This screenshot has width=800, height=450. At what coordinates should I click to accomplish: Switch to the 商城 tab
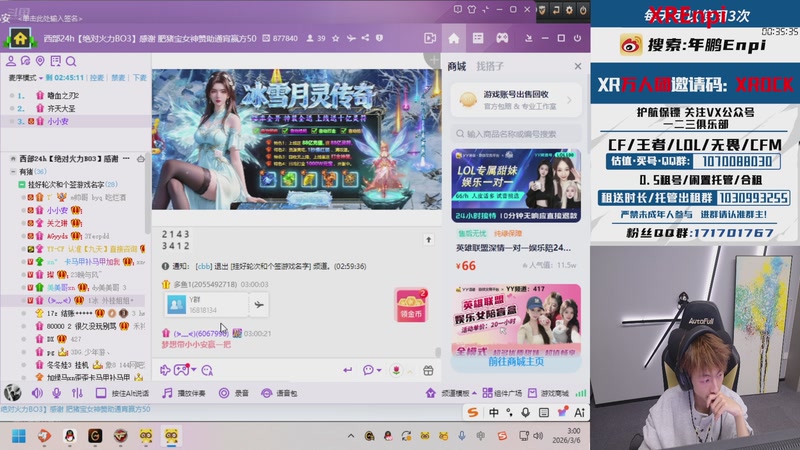tap(457, 66)
